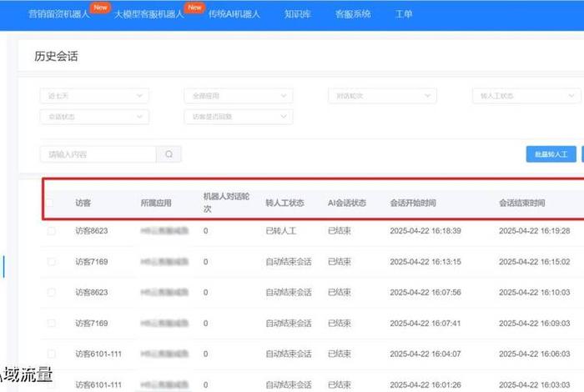Click end time 2025-04-22 16:09:03
Image resolution: width=584 pixels, height=392 pixels.
point(535,323)
